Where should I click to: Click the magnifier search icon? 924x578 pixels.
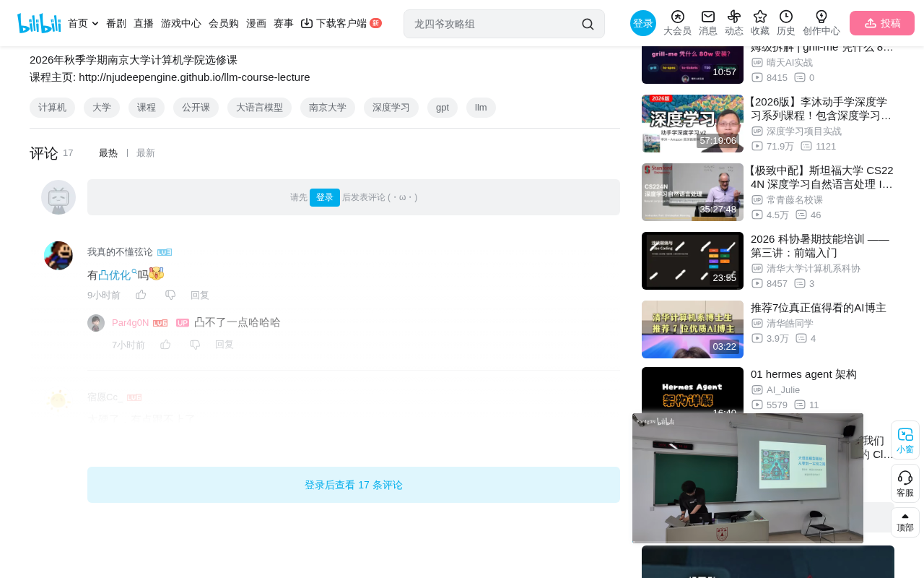point(588,24)
